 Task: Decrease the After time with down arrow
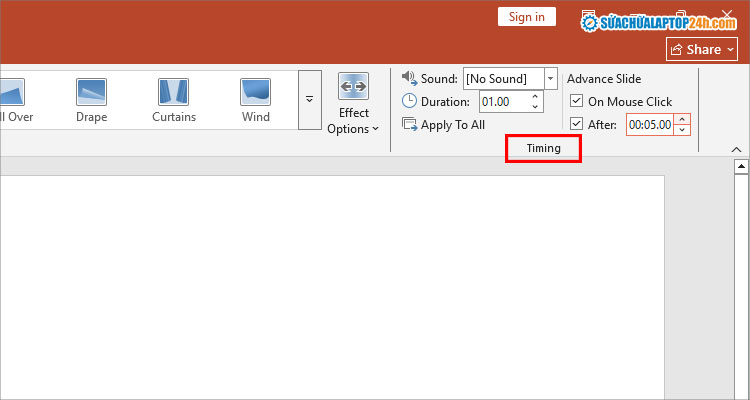pos(682,130)
